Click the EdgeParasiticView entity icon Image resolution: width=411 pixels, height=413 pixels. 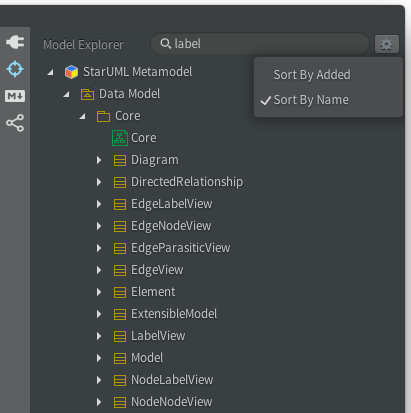120,248
